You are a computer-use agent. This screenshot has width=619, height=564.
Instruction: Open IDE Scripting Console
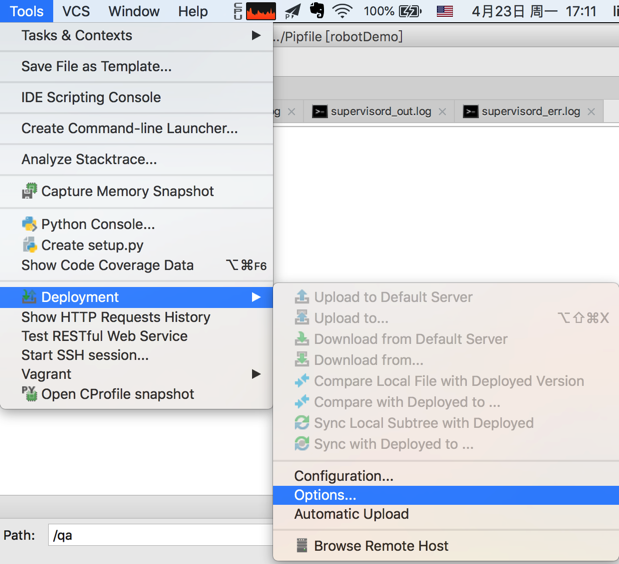point(136,97)
